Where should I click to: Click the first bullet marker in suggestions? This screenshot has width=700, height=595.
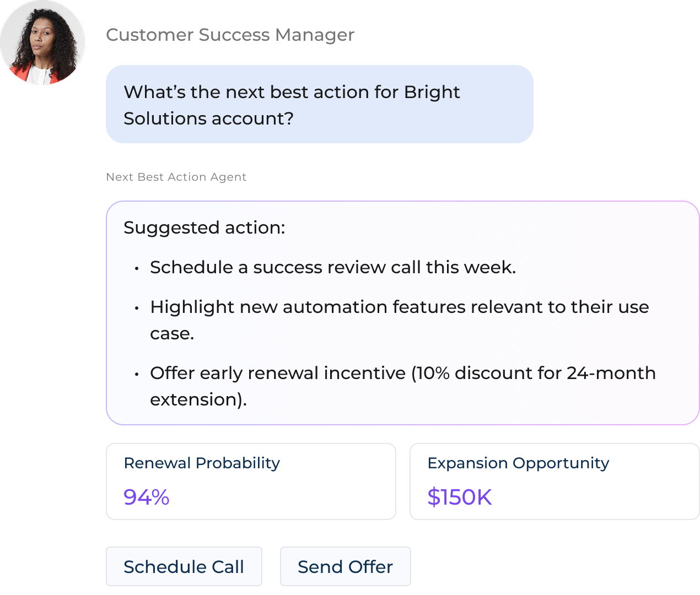[x=136, y=268]
